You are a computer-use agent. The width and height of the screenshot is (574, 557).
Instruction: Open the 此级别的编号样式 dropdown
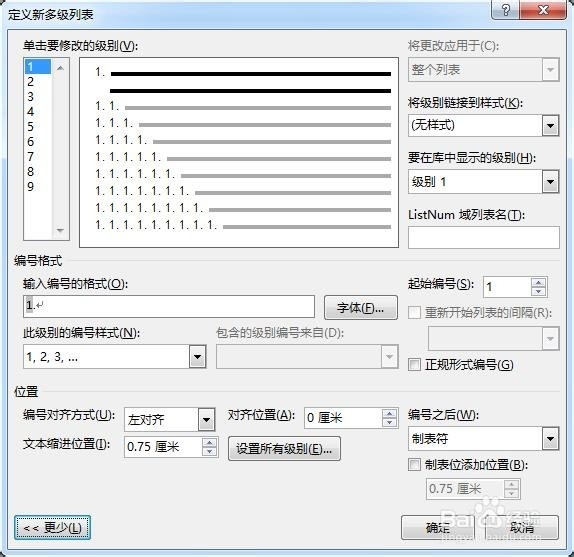click(x=197, y=357)
